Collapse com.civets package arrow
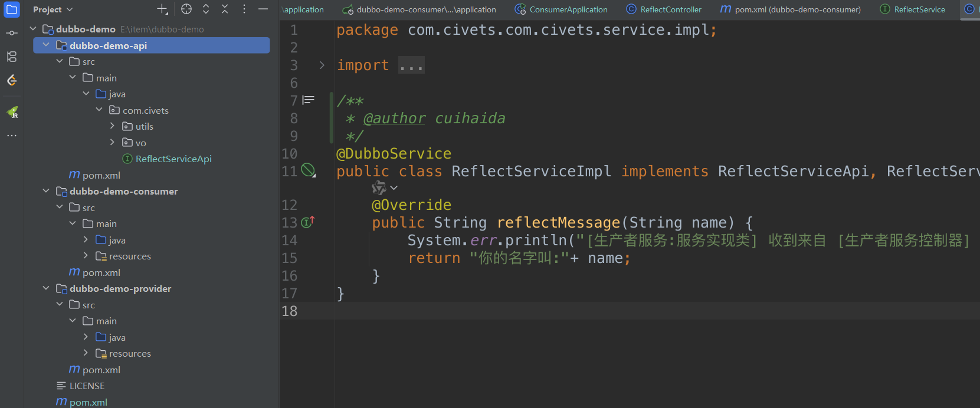This screenshot has height=408, width=980. [x=99, y=110]
